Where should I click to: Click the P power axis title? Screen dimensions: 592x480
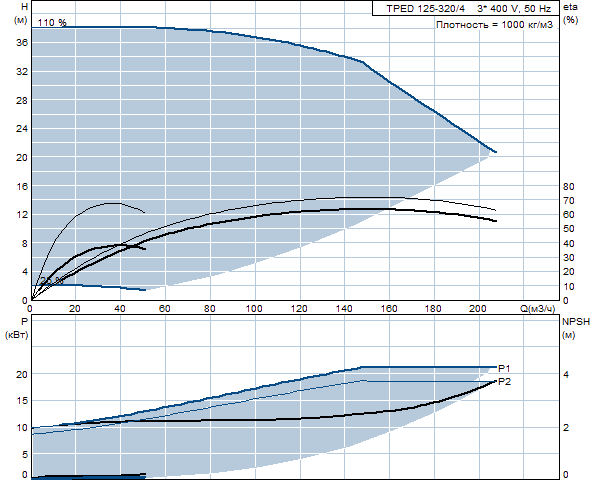[25, 322]
